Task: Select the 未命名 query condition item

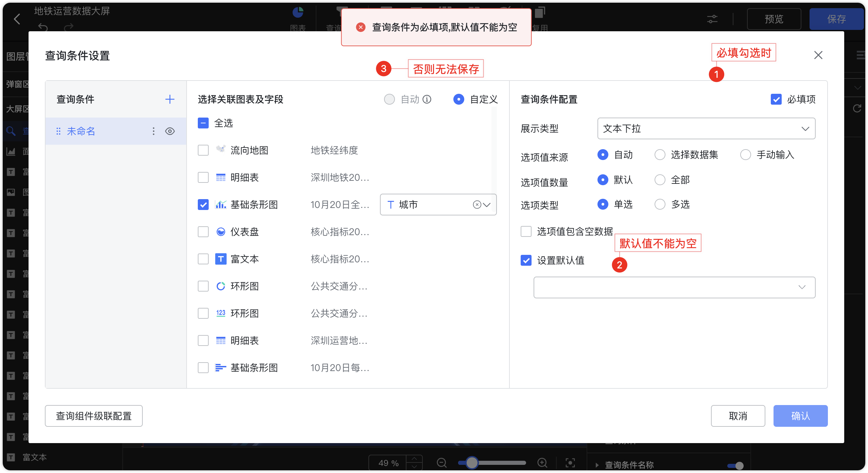Action: tap(116, 131)
